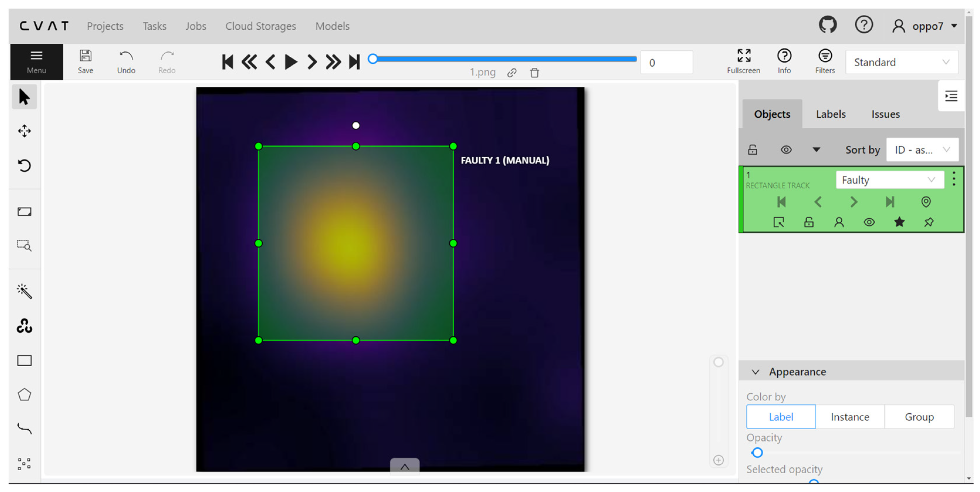The width and height of the screenshot is (980, 492).
Task: Toggle visibility eye of object 1
Action: click(869, 222)
